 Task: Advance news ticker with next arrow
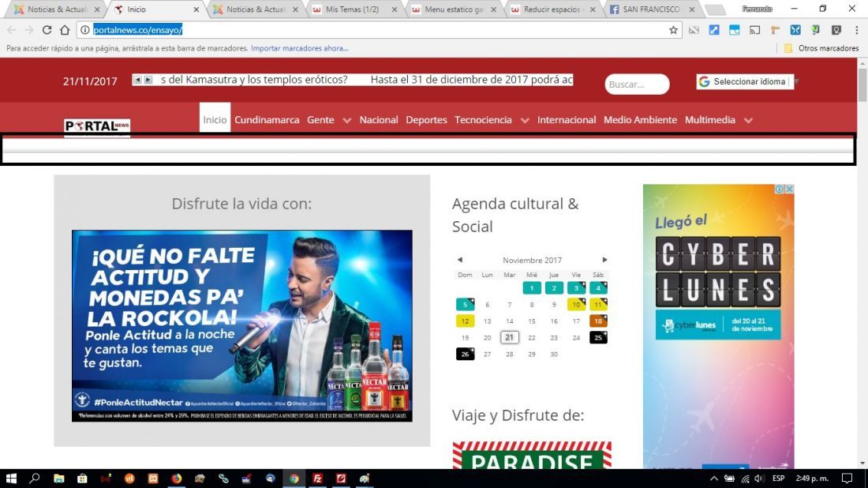tap(148, 80)
